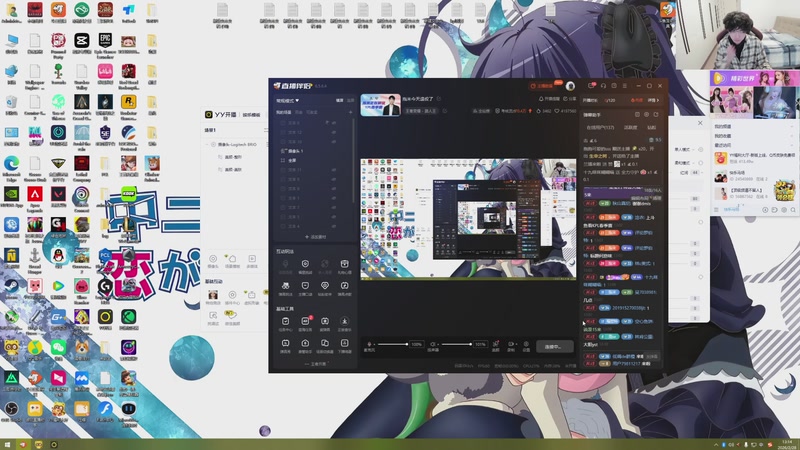Viewport: 800px width, 450px height.
Task: Switch to the online users tab in chat
Action: 601,128
